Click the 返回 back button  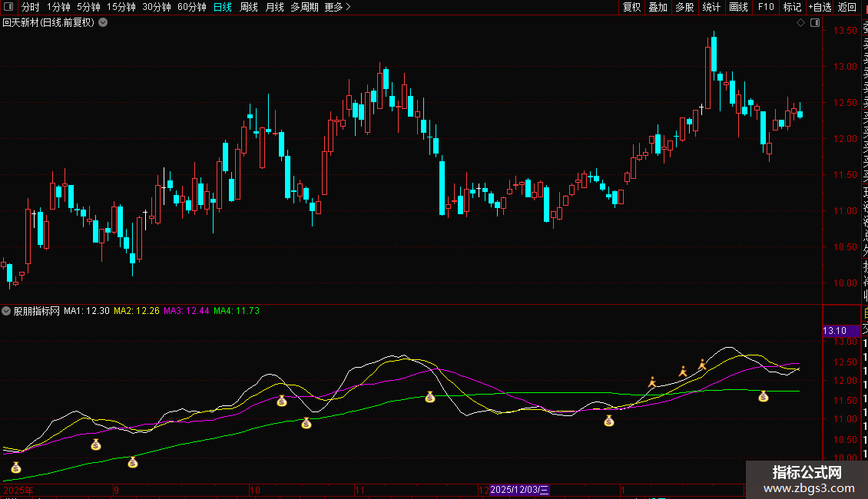click(x=847, y=7)
